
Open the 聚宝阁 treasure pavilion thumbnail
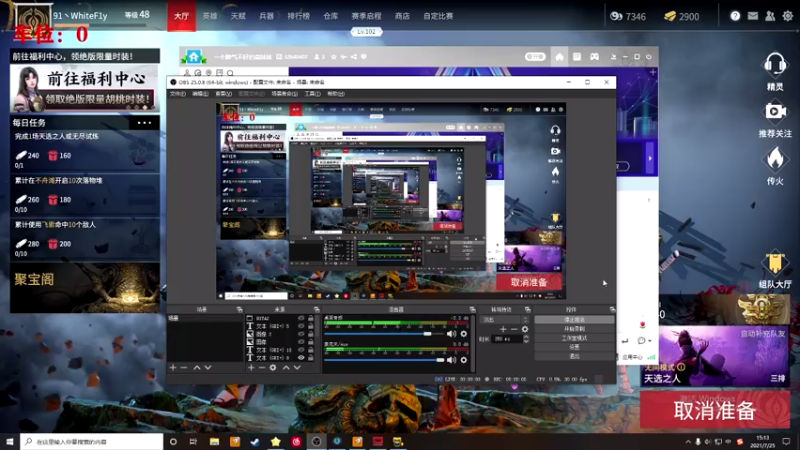tap(85, 288)
